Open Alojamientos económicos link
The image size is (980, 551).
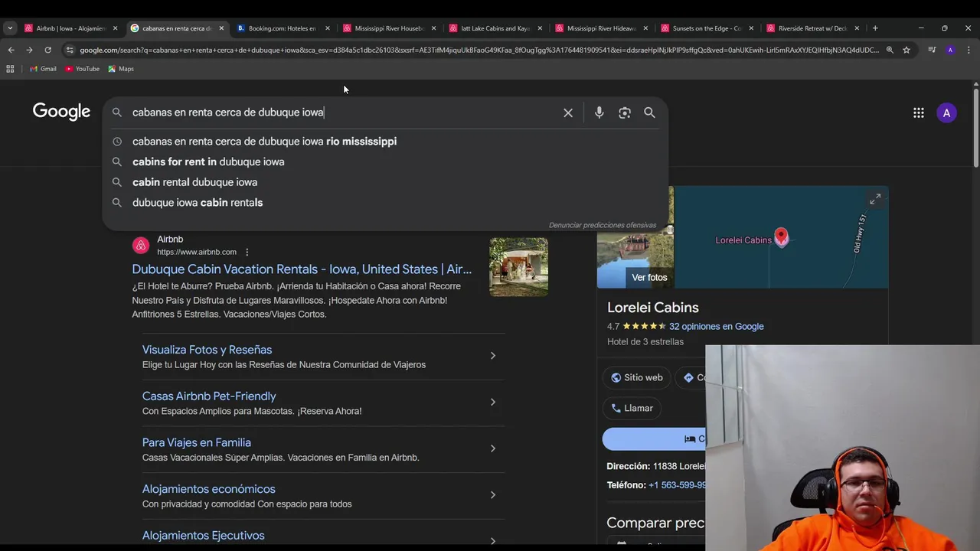[x=208, y=489]
